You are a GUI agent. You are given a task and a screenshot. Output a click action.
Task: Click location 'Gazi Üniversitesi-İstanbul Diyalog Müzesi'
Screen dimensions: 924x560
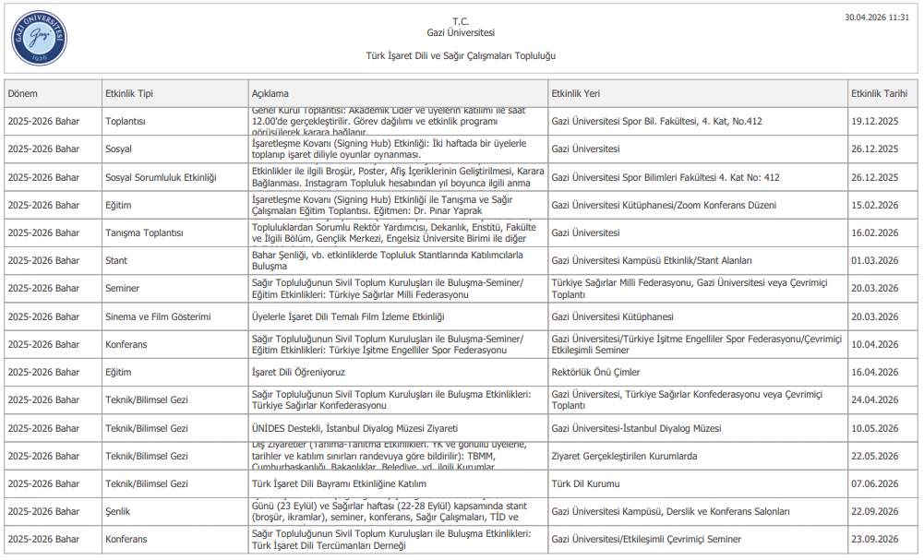click(x=636, y=429)
